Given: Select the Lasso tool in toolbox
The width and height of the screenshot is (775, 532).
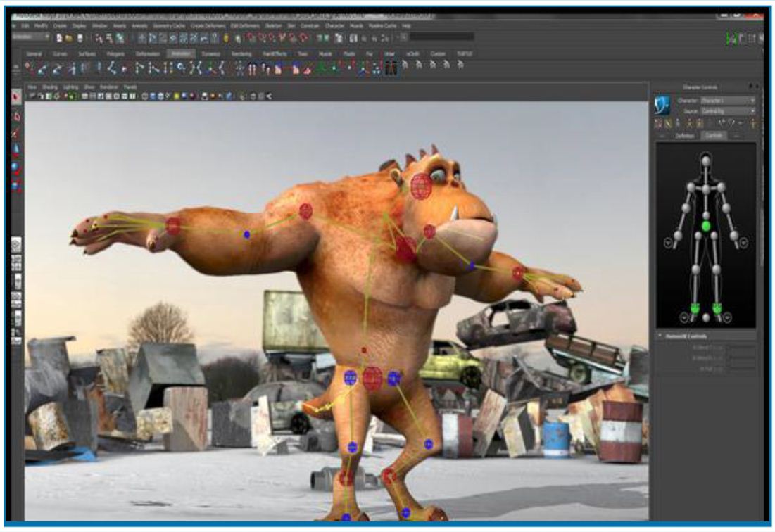Looking at the screenshot, I should [17, 115].
